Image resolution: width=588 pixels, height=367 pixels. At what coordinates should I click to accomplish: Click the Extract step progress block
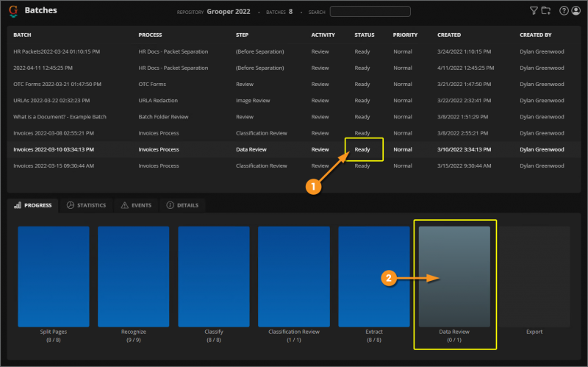click(373, 276)
